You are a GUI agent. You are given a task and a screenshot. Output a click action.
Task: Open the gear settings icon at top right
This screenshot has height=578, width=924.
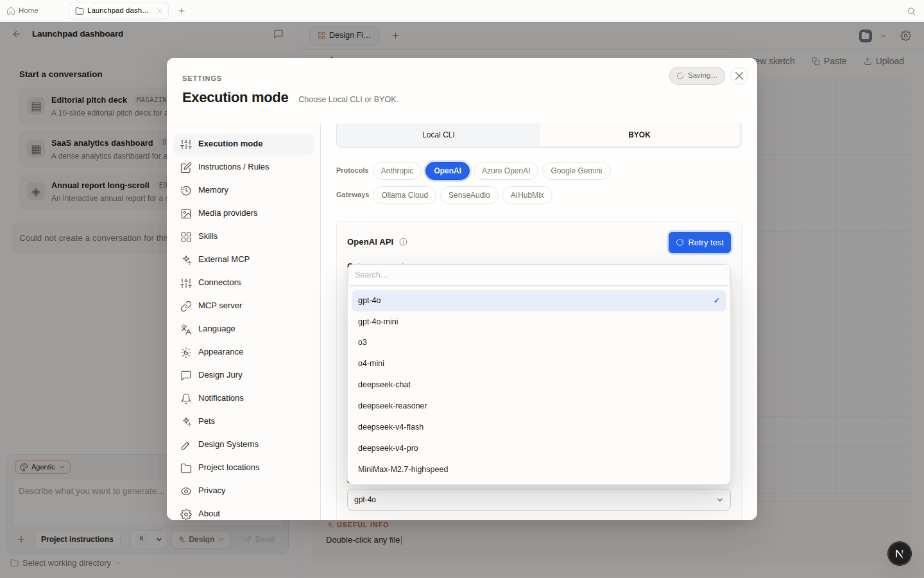tap(906, 36)
